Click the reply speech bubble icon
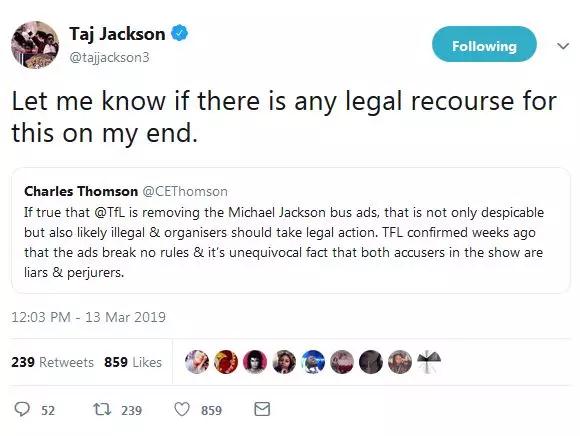 pyautogui.click(x=22, y=409)
